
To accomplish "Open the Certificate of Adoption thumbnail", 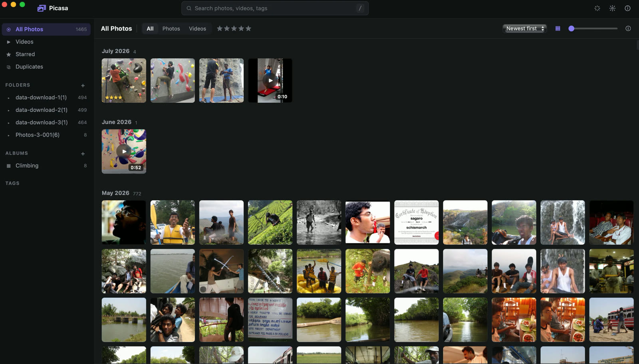I will [416, 222].
